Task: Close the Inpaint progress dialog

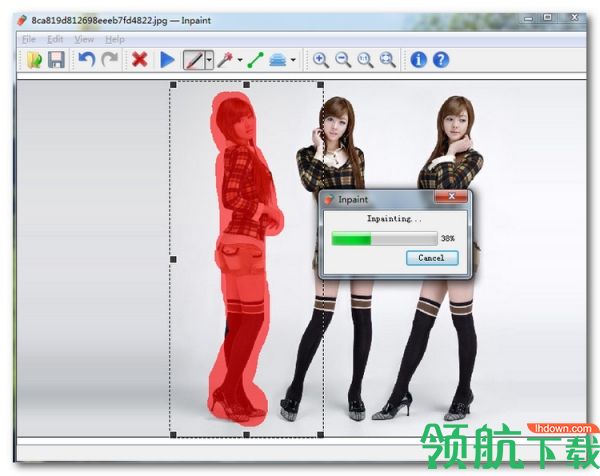Action: [451, 196]
